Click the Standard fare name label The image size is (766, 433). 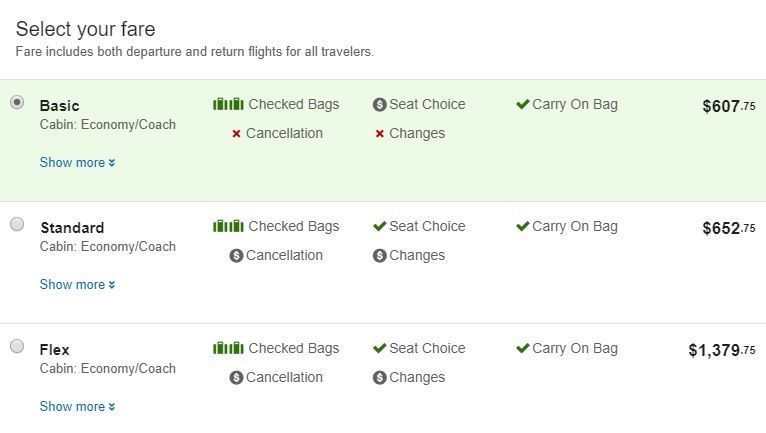[72, 228]
